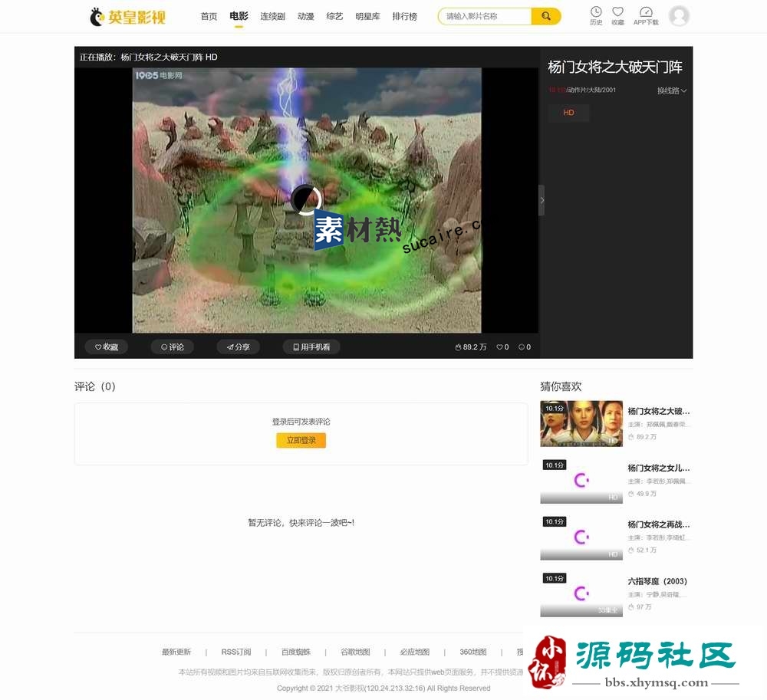
Task: Click the 暂无评论 empty message text
Action: [x=301, y=523]
